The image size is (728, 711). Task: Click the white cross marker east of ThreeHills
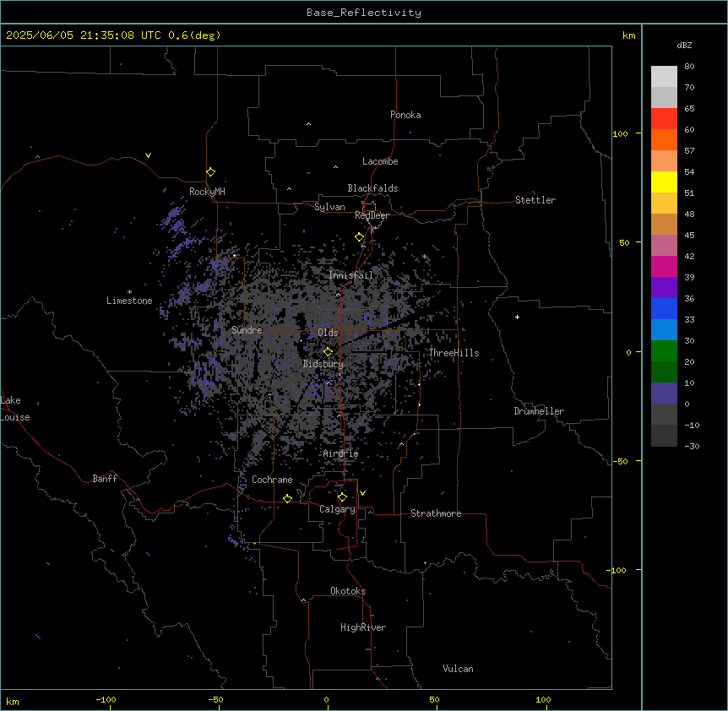(517, 317)
